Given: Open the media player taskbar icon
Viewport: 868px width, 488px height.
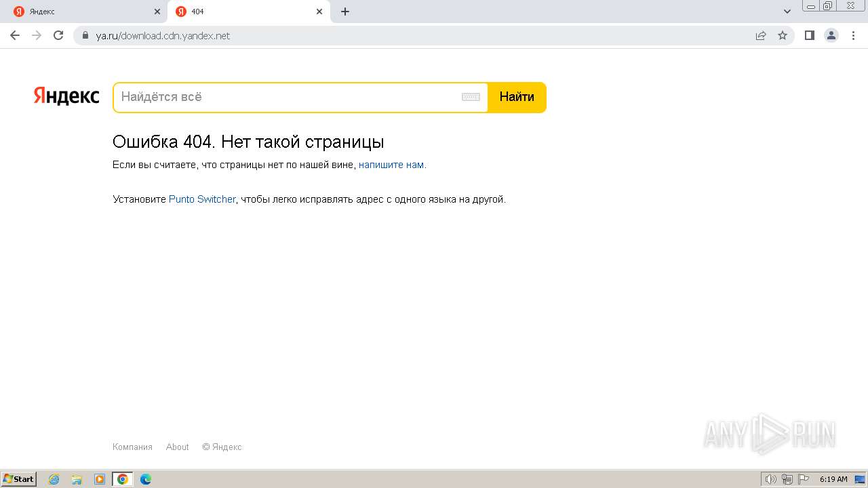Looking at the screenshot, I should 100,479.
